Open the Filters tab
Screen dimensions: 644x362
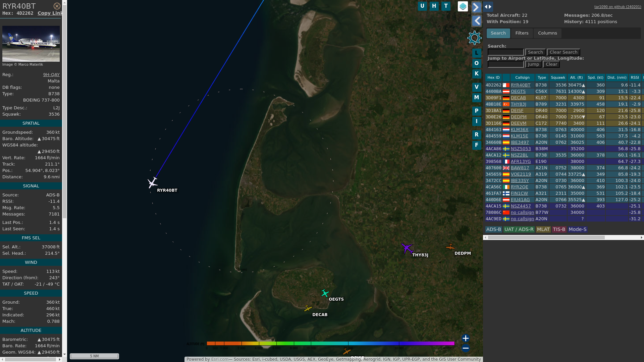click(522, 33)
